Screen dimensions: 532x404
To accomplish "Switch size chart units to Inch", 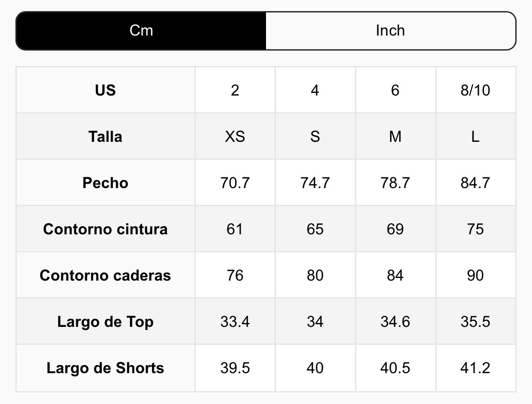I will pyautogui.click(x=390, y=31).
